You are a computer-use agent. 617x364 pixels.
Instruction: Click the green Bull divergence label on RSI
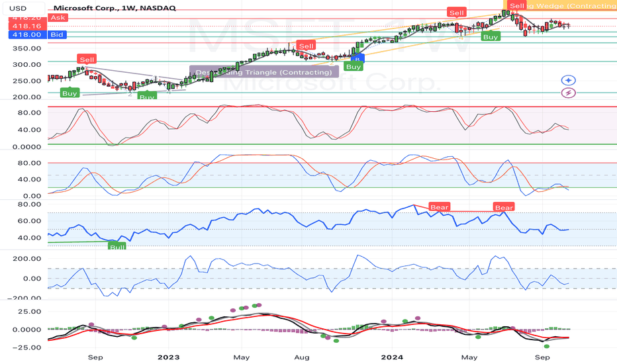click(117, 246)
